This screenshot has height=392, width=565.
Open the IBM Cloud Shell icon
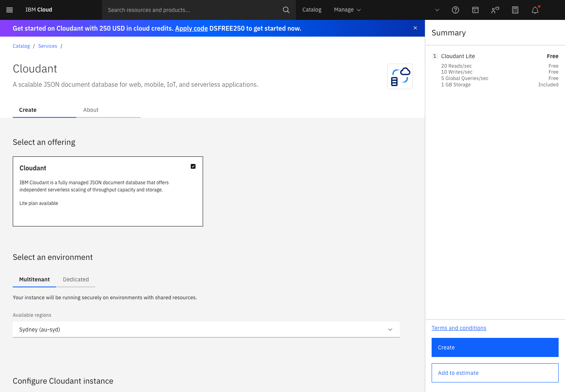[475, 10]
